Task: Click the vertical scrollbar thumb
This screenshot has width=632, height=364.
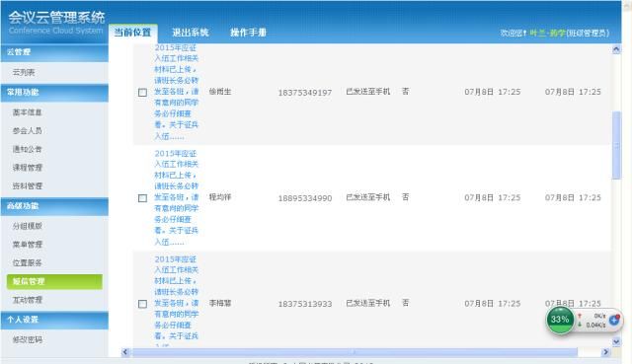Action: pos(616,145)
